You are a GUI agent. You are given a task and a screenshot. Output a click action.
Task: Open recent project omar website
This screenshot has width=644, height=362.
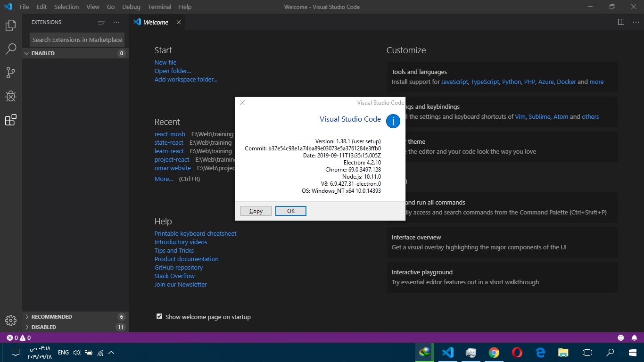click(173, 168)
